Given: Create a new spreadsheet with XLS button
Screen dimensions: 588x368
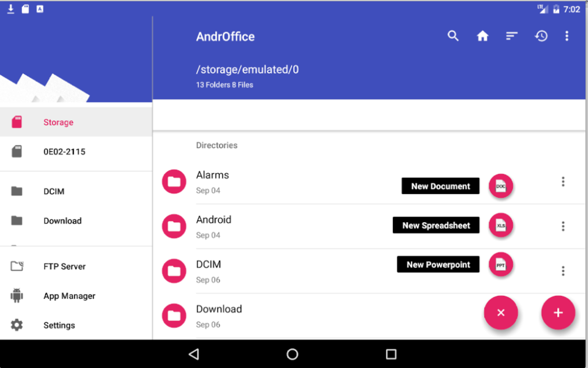Looking at the screenshot, I should [x=501, y=225].
